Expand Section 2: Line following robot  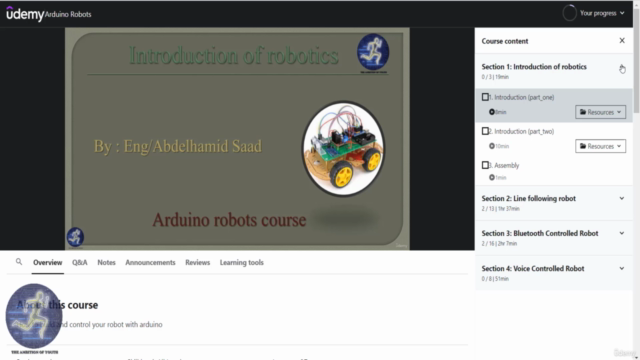pyautogui.click(x=622, y=198)
